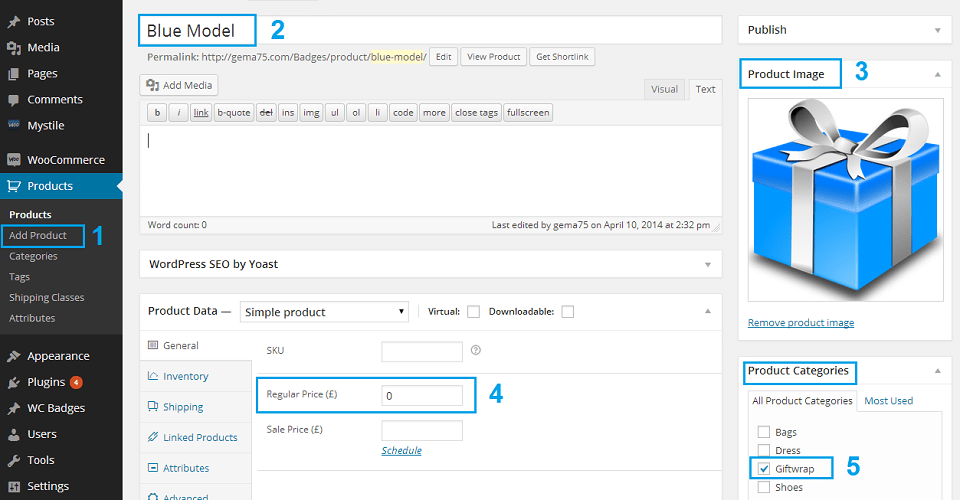The width and height of the screenshot is (960, 500).
Task: Enable the Virtual checkbox
Action: (473, 312)
